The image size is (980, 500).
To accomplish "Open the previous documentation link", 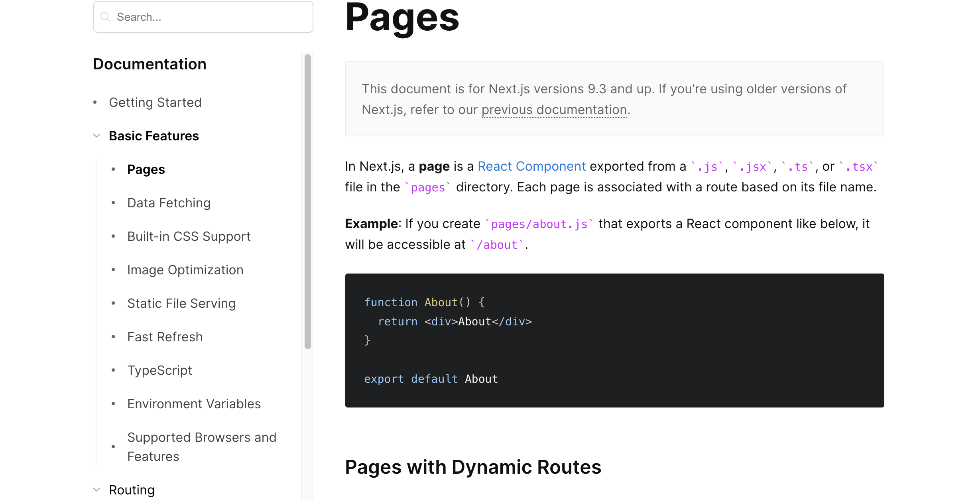I will tap(554, 110).
